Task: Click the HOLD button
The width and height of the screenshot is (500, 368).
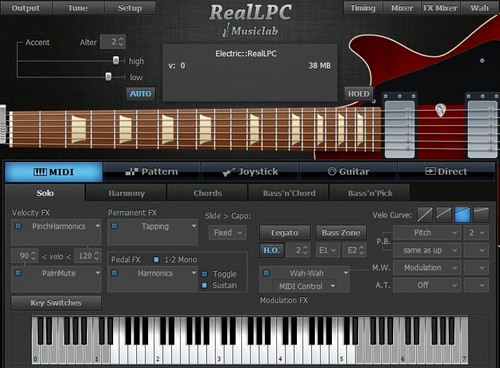Action: point(359,94)
